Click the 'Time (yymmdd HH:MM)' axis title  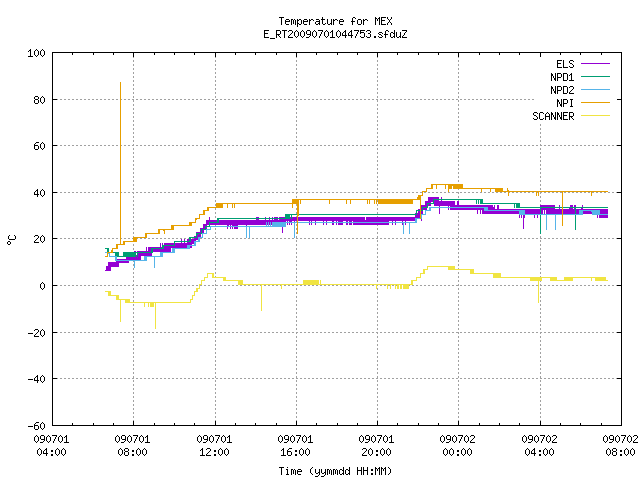(335, 471)
